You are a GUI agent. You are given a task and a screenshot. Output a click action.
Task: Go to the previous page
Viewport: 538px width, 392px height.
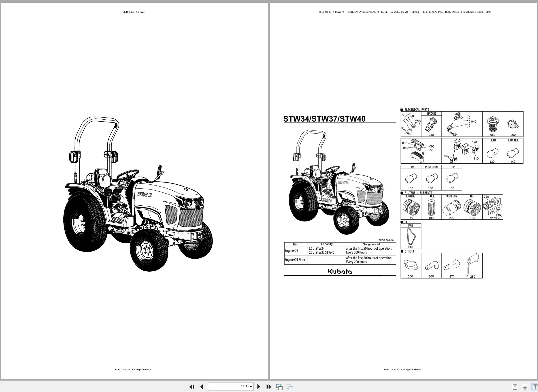pos(202,387)
